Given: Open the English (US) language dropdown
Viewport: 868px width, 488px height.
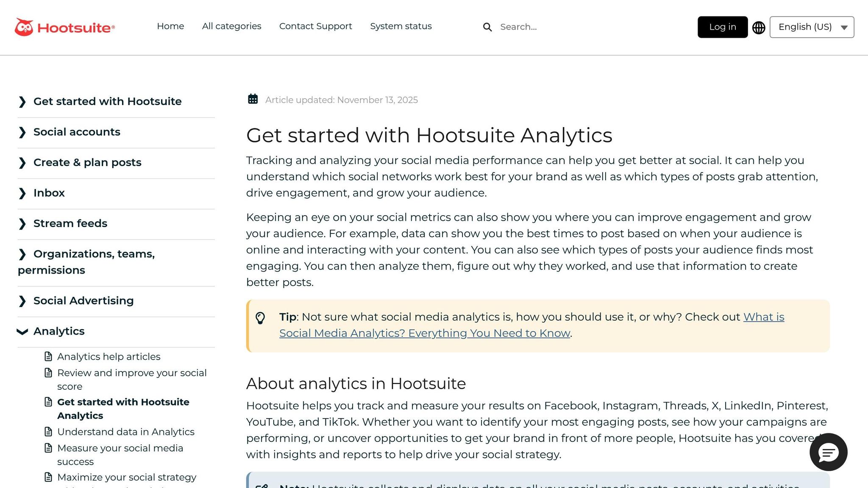Looking at the screenshot, I should coord(812,27).
